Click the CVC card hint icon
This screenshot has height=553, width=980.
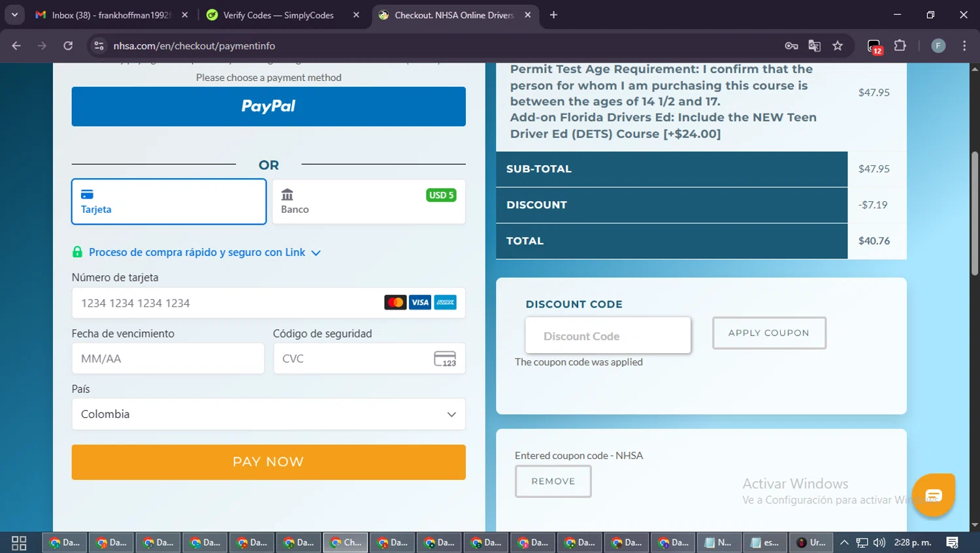[x=445, y=359]
